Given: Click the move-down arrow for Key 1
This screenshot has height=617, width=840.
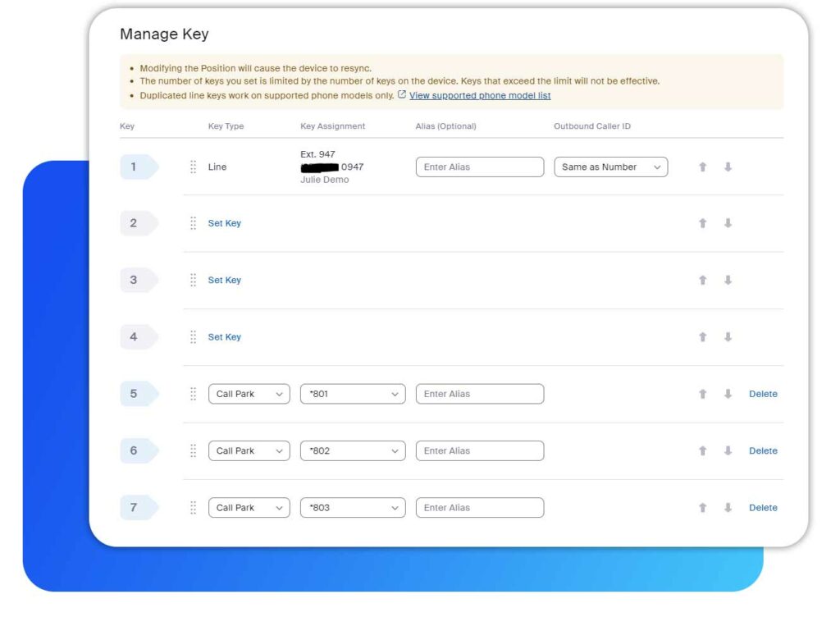Looking at the screenshot, I should coord(729,167).
